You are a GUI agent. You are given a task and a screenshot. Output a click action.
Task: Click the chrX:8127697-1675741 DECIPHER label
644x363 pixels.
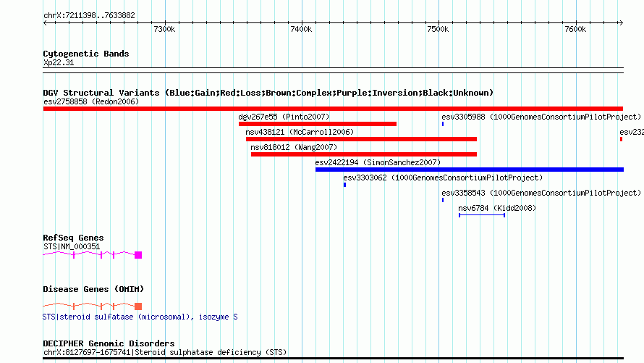point(165,352)
